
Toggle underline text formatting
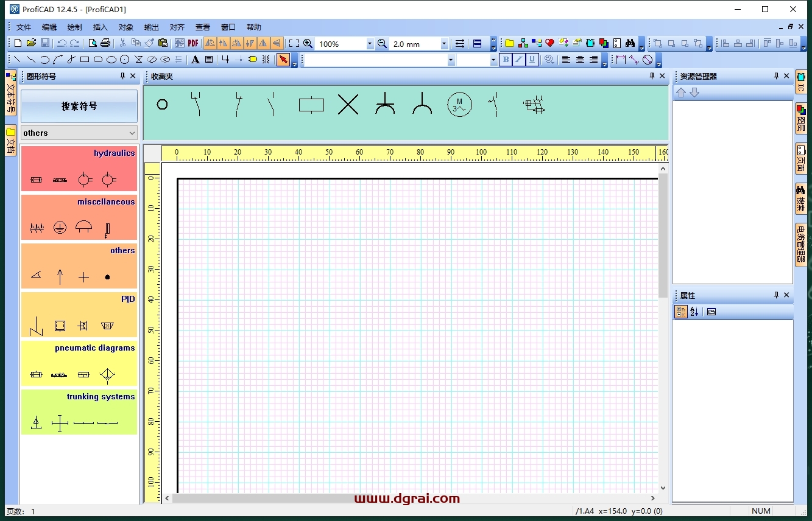pos(532,60)
